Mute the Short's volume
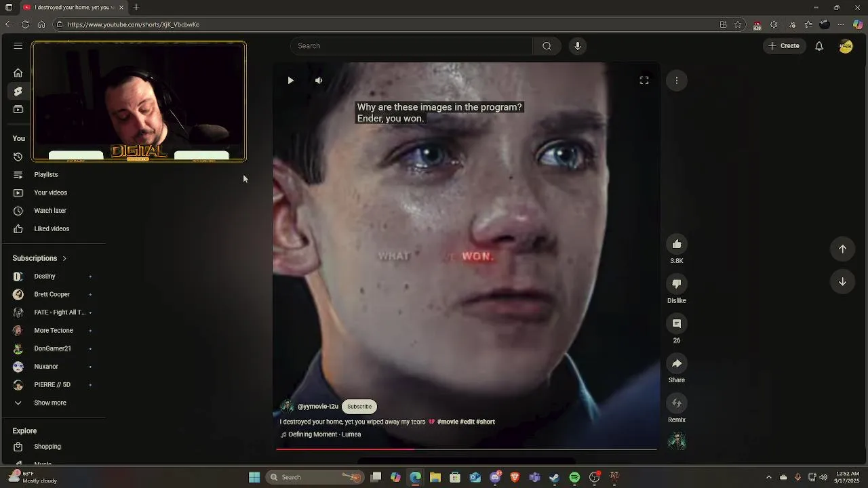The height and width of the screenshot is (488, 868). pyautogui.click(x=319, y=81)
